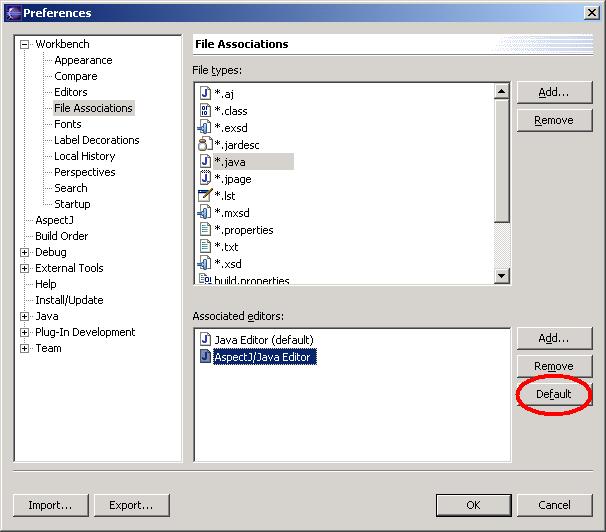Expand the Plug-In Development tree node
Image resolution: width=606 pixels, height=532 pixels.
(x=24, y=332)
